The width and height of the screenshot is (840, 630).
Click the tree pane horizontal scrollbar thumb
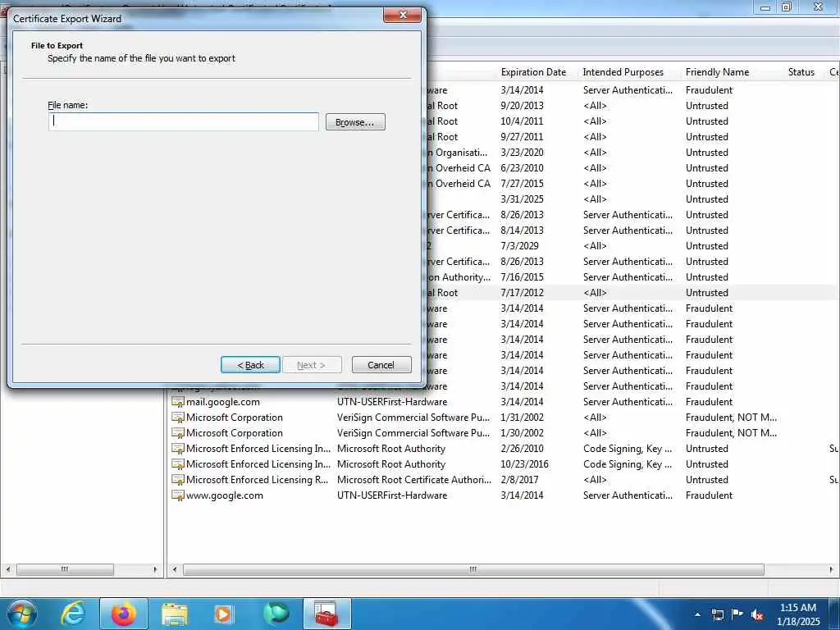point(65,569)
